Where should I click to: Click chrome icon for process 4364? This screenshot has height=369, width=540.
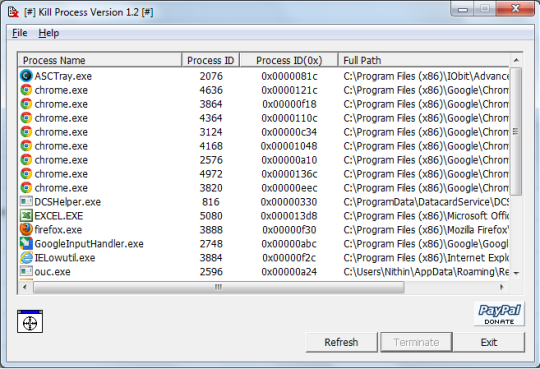pyautogui.click(x=26, y=118)
